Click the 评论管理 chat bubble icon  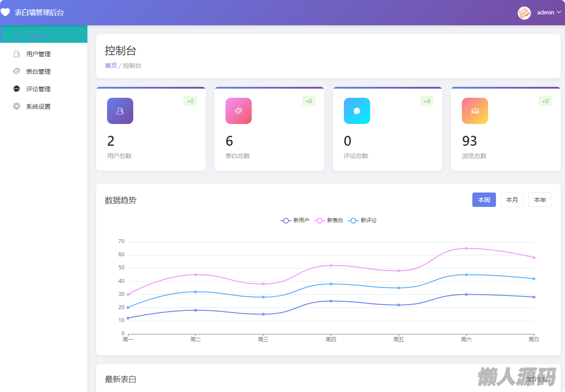(x=17, y=89)
